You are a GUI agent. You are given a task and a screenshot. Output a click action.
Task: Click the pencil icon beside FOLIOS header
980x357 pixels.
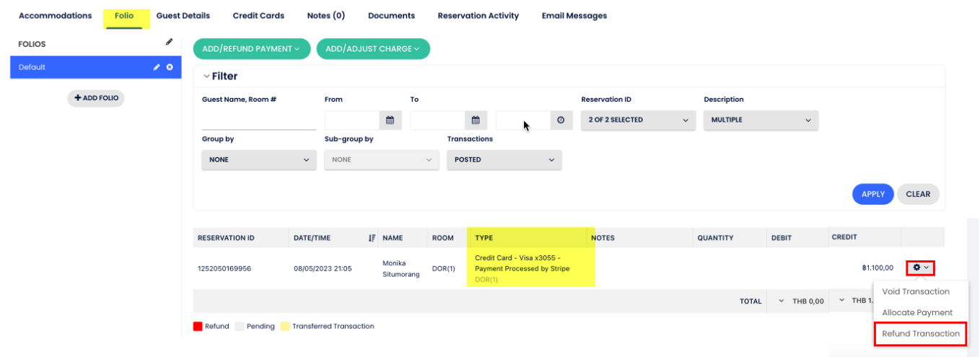coord(169,43)
